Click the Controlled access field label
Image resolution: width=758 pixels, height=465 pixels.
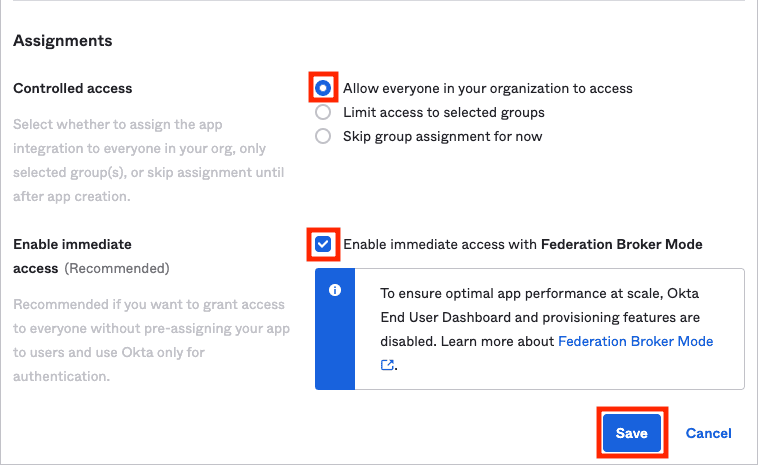click(73, 88)
